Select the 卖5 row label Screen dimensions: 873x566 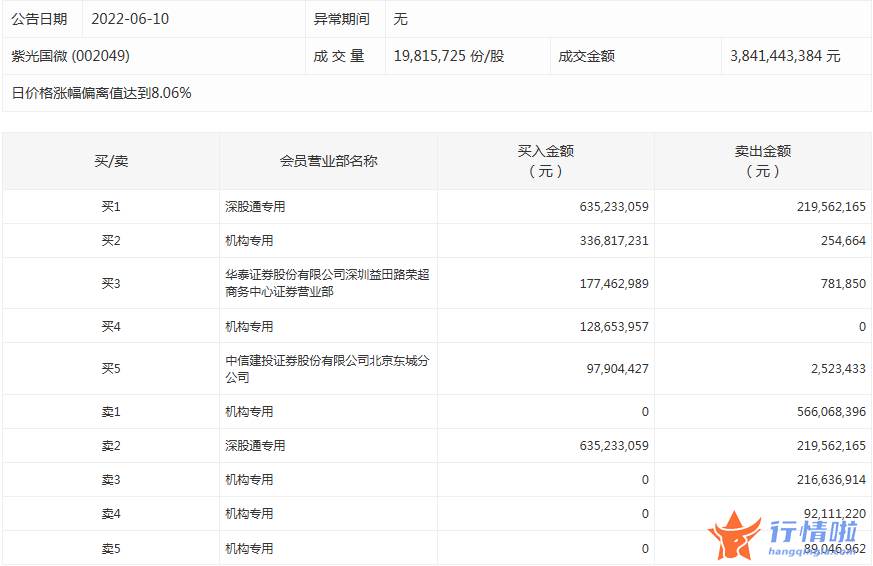pos(111,548)
